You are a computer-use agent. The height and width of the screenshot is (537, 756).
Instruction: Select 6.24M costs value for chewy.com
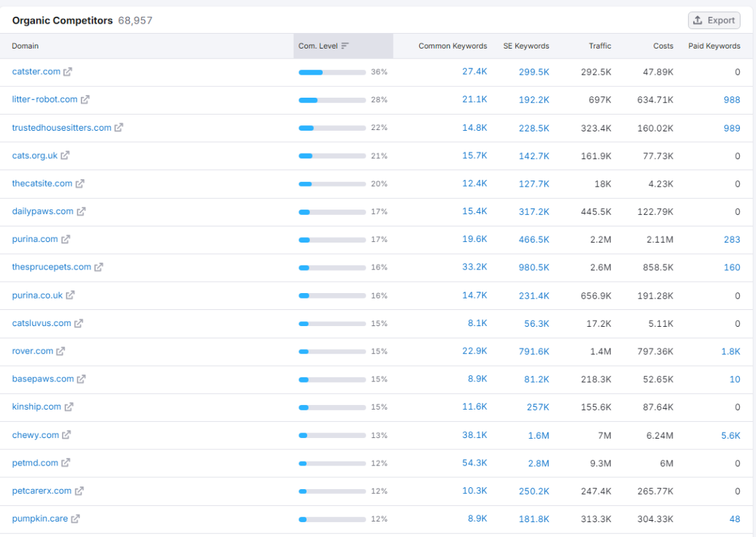click(x=660, y=436)
